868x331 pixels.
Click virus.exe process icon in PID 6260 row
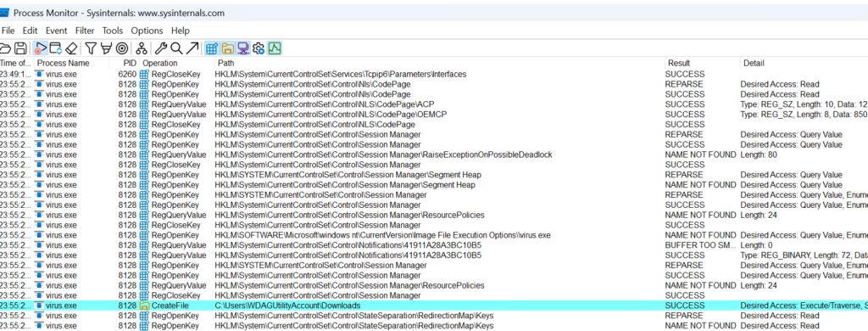pos(39,74)
